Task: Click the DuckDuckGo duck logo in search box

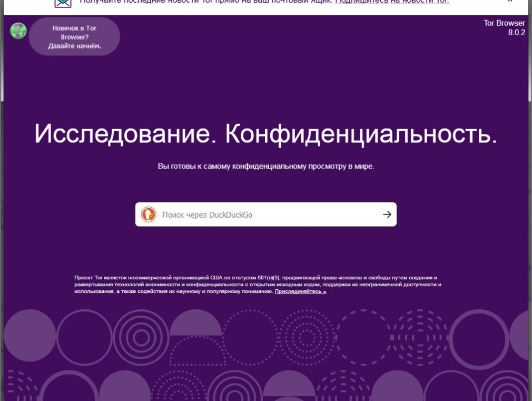Action: [x=149, y=214]
